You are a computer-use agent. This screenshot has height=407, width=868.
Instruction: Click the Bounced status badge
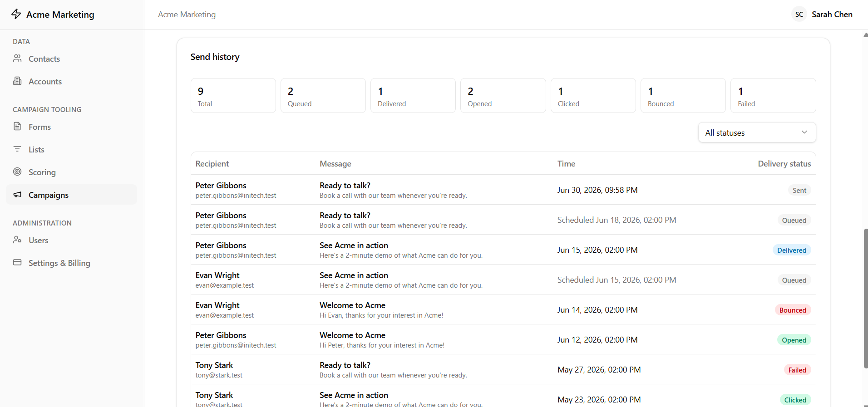point(793,310)
